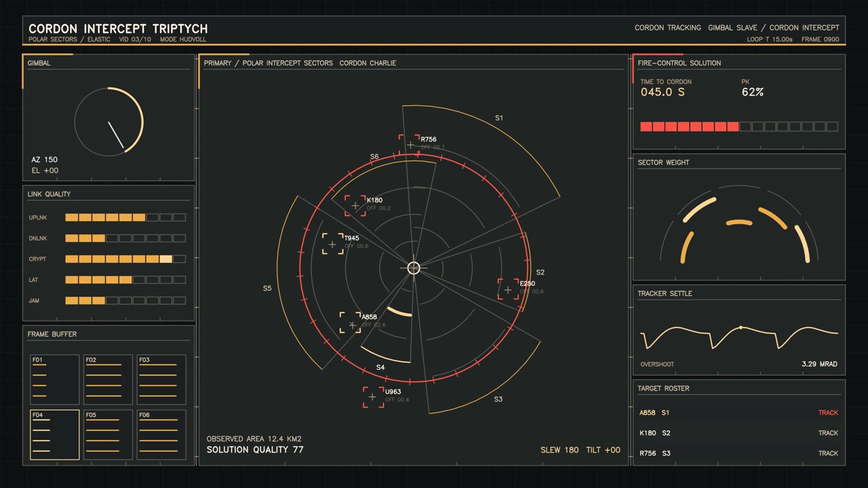Click the marker dot on tracker settle curve
This screenshot has height=488, width=868.
(x=741, y=328)
